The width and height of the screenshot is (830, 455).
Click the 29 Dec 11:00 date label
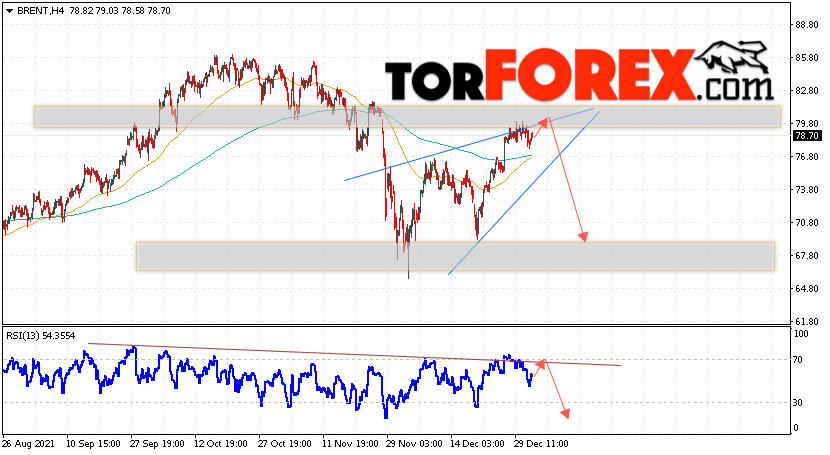coord(542,443)
